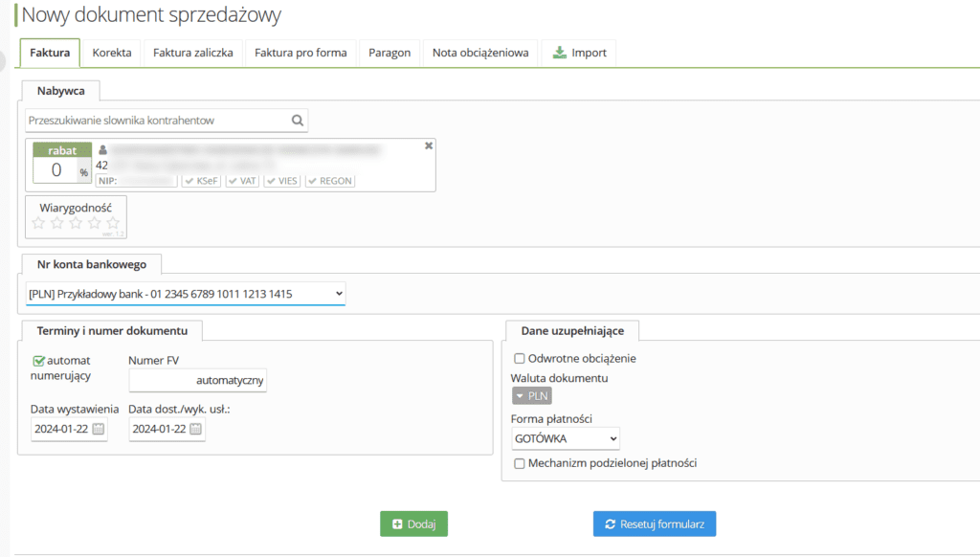Open calendar for Data dost./wyk. usł.
Image resolution: width=980 pixels, height=557 pixels.
point(195,430)
